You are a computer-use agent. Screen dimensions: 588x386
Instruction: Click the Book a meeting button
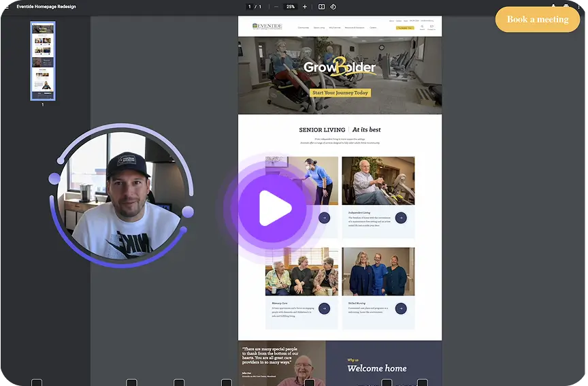538,19
